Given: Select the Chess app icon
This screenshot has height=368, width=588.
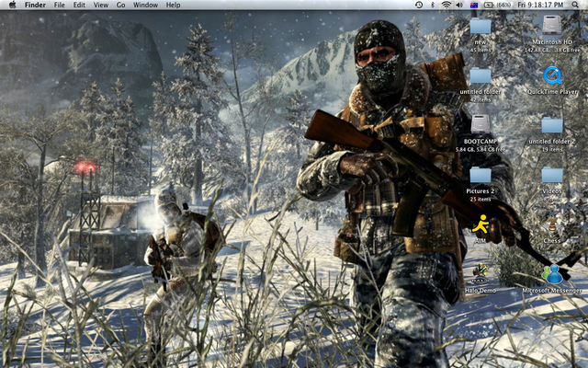Looking at the screenshot, I should point(552,224).
